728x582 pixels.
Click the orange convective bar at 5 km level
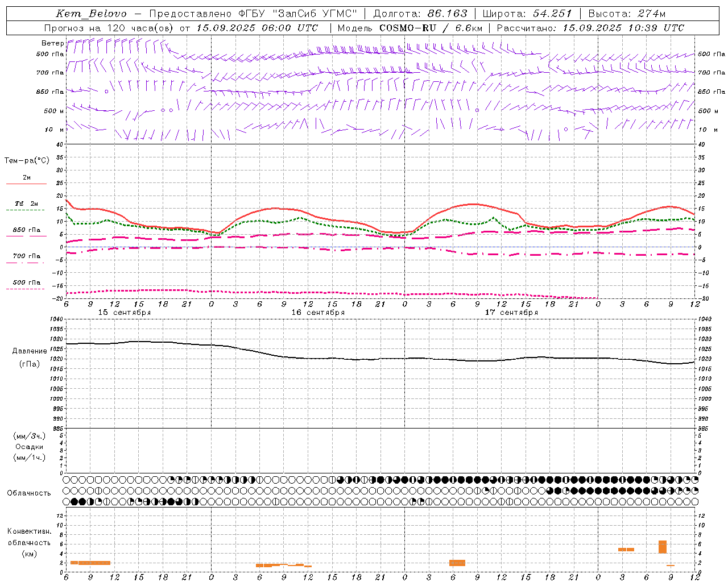626,550
